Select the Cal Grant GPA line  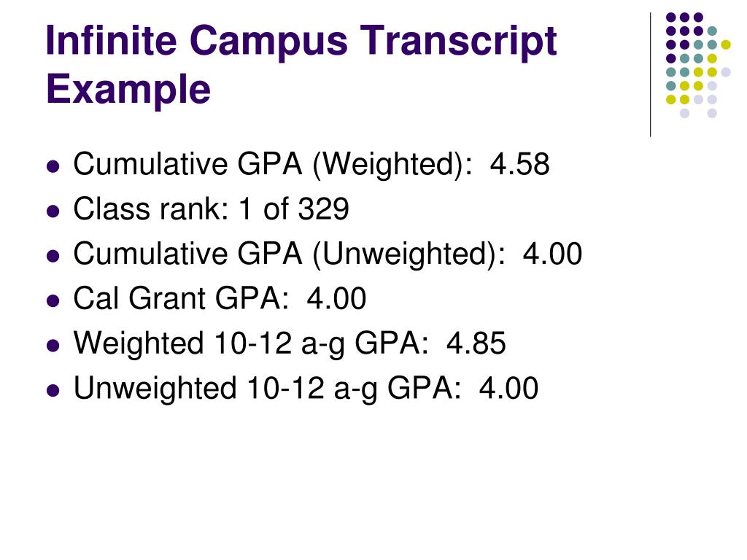pos(220,298)
